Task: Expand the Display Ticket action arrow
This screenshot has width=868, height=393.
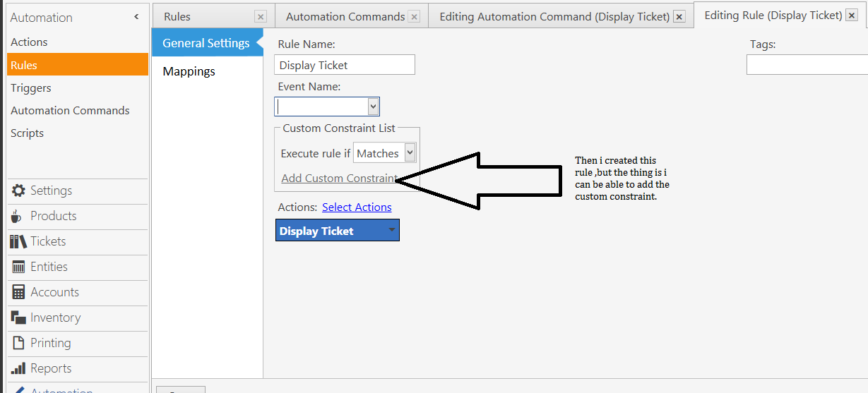Action: (391, 230)
